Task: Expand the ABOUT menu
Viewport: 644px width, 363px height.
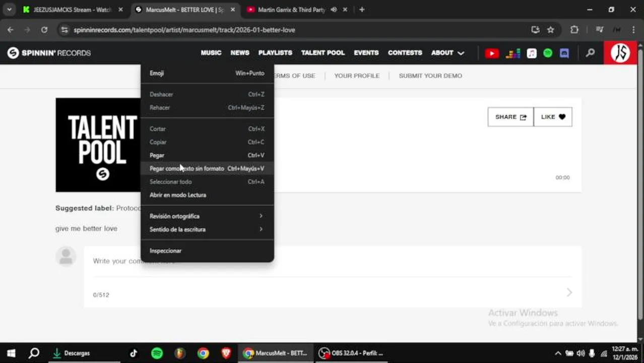Action: click(447, 53)
